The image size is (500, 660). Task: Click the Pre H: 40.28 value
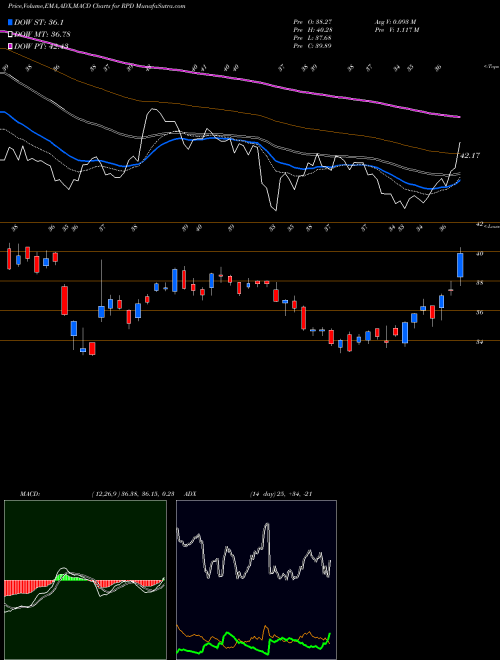(312, 30)
